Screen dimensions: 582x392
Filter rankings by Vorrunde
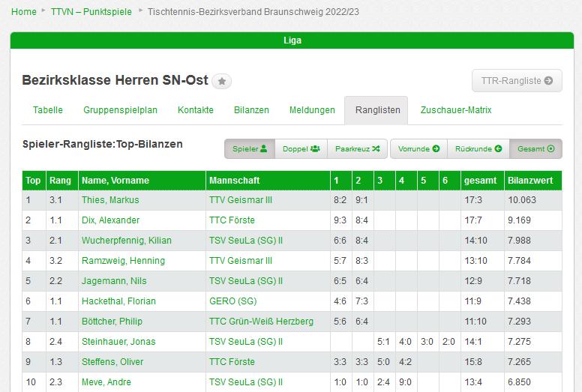[x=418, y=148]
